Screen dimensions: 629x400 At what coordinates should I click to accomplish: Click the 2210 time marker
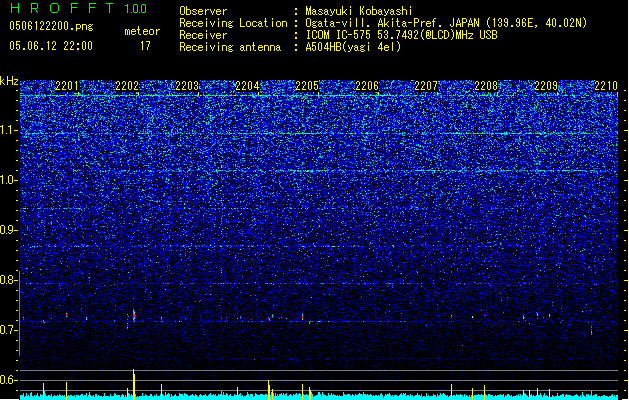coord(606,86)
